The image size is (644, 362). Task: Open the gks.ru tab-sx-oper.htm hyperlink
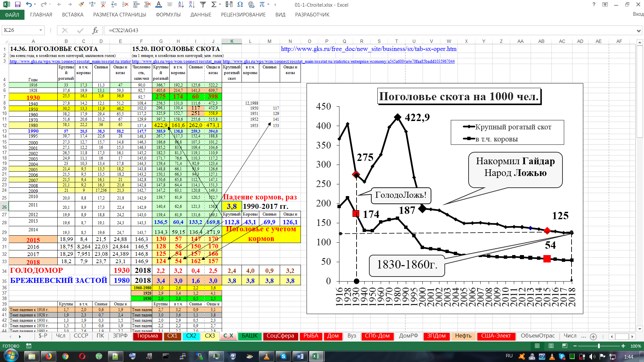click(x=368, y=49)
